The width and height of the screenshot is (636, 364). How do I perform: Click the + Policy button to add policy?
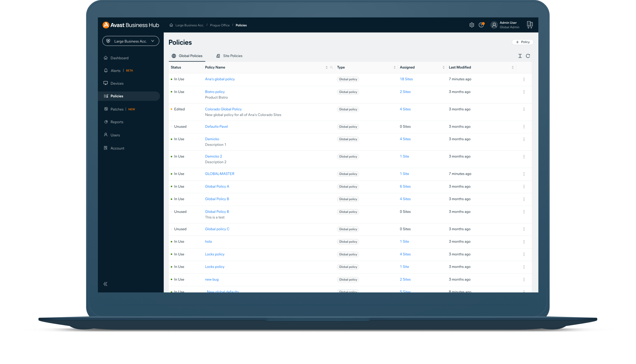tap(523, 42)
